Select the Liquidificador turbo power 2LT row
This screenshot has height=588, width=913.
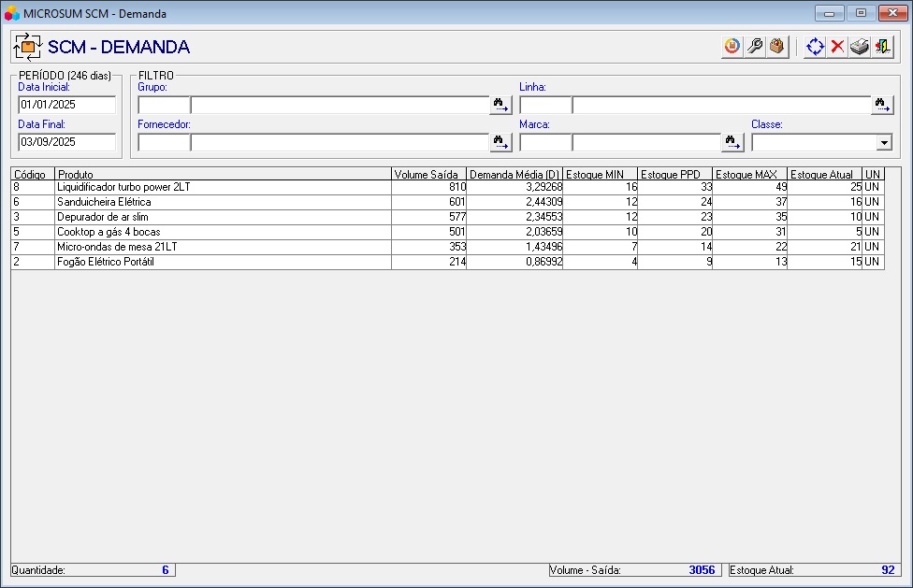[223, 188]
